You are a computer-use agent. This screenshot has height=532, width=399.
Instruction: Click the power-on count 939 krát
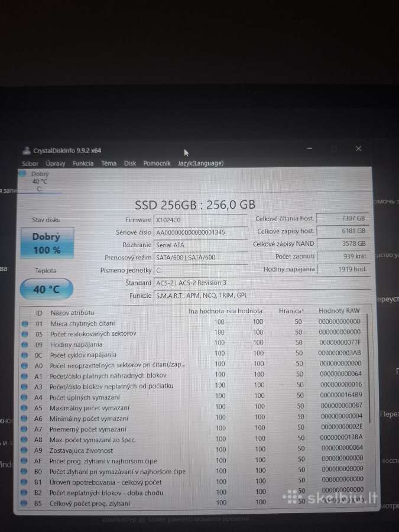click(343, 256)
